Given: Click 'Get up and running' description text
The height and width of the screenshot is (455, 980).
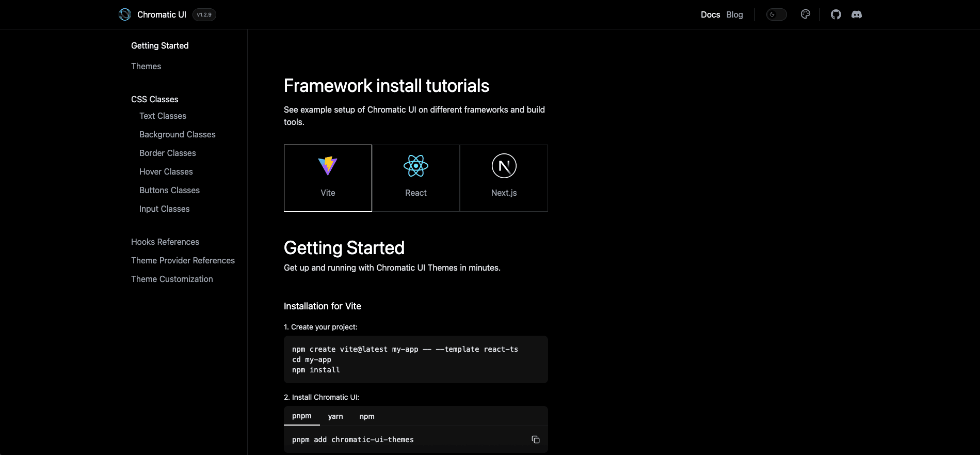Looking at the screenshot, I should (392, 268).
